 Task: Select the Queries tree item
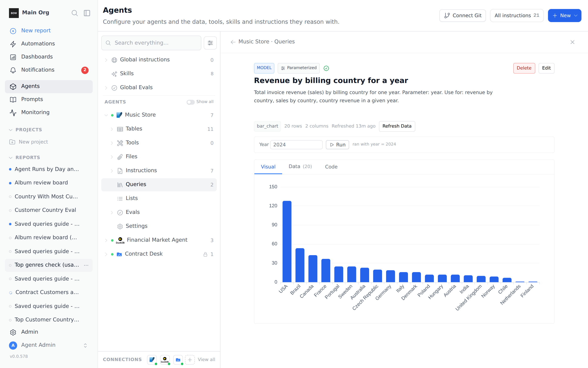(159, 185)
